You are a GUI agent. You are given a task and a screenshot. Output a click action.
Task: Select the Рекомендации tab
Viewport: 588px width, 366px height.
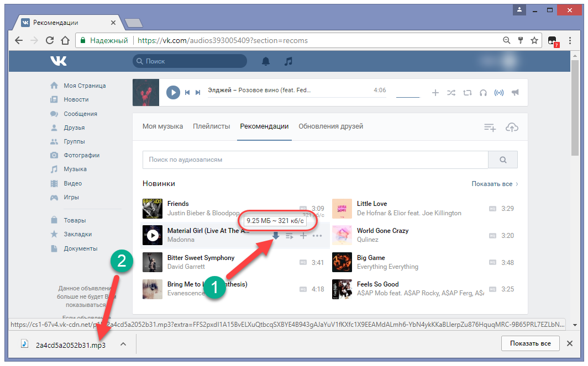tap(264, 126)
